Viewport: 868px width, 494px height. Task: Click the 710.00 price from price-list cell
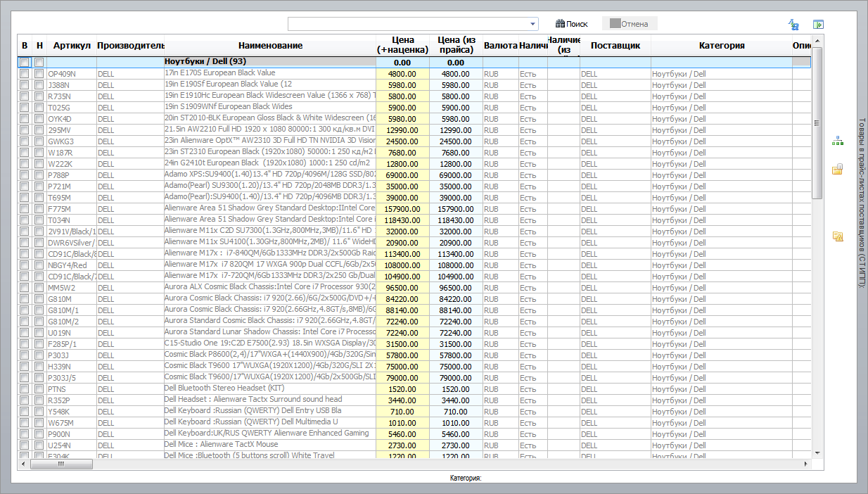(456, 411)
